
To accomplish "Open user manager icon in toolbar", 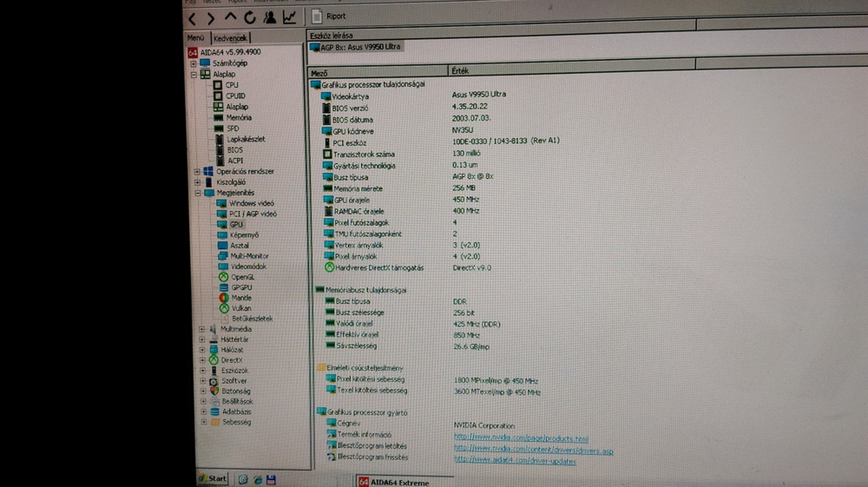I will point(270,18).
